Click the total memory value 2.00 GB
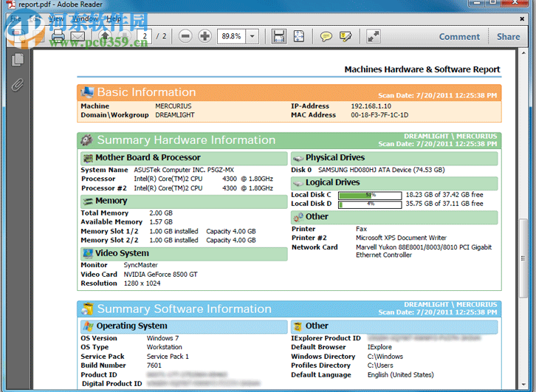 161,213
